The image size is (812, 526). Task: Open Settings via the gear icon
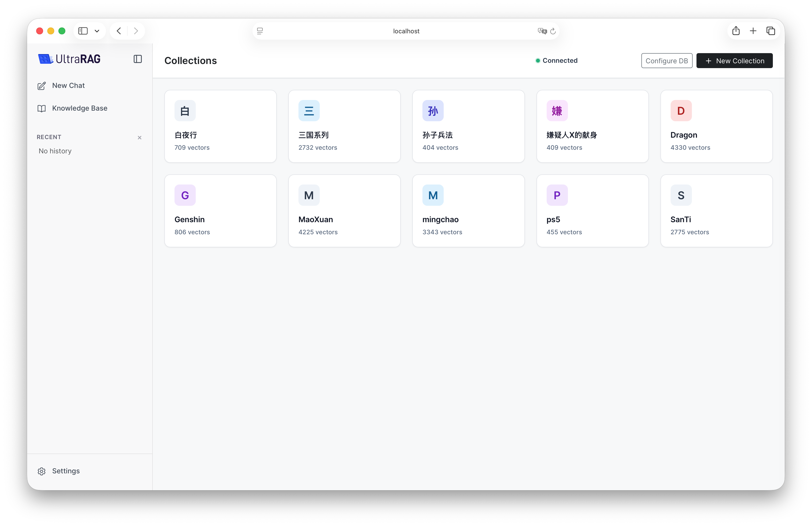tap(42, 471)
